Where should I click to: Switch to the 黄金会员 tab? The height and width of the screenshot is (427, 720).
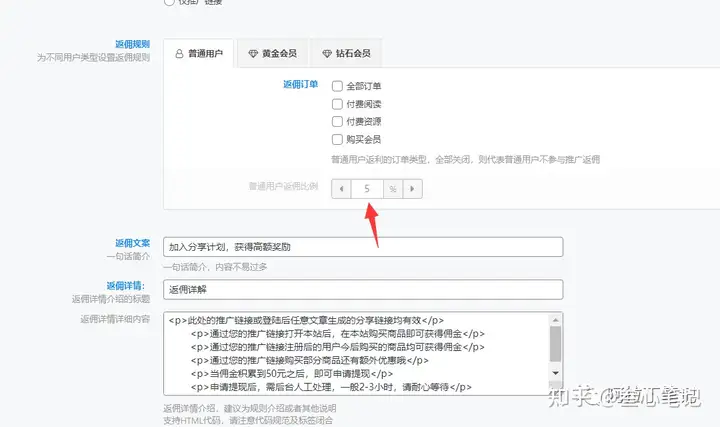(272, 53)
